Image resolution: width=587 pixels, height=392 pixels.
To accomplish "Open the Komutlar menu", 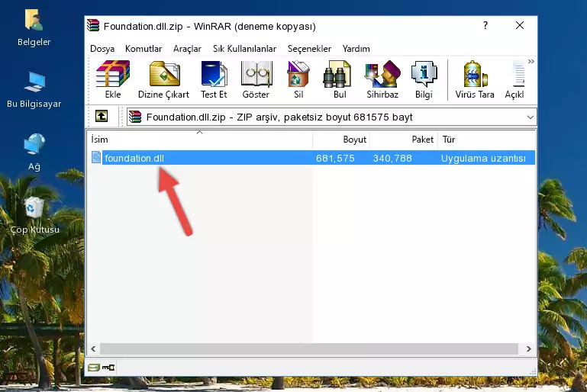I will coord(144,49).
